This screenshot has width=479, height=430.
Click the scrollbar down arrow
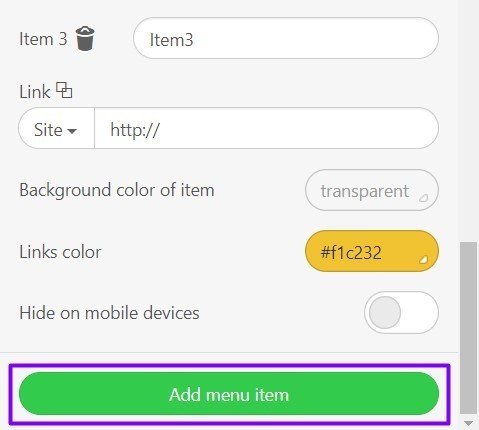(468, 423)
